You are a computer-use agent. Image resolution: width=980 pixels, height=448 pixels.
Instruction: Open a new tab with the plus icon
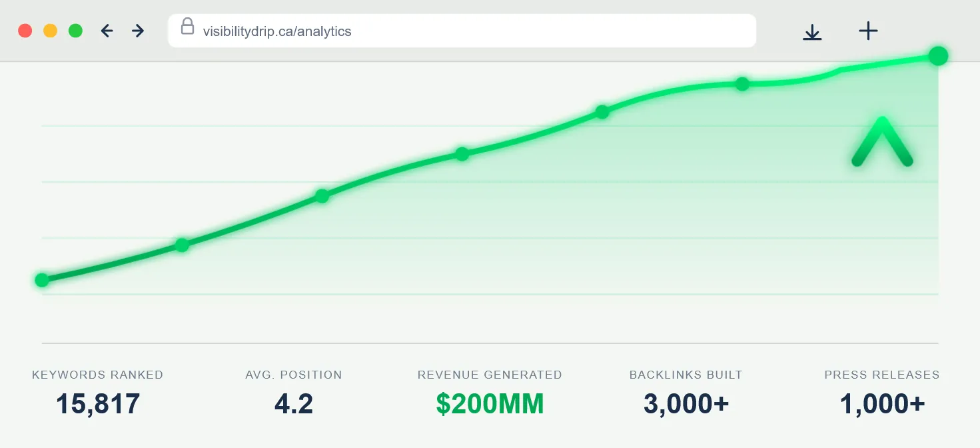[x=867, y=30]
